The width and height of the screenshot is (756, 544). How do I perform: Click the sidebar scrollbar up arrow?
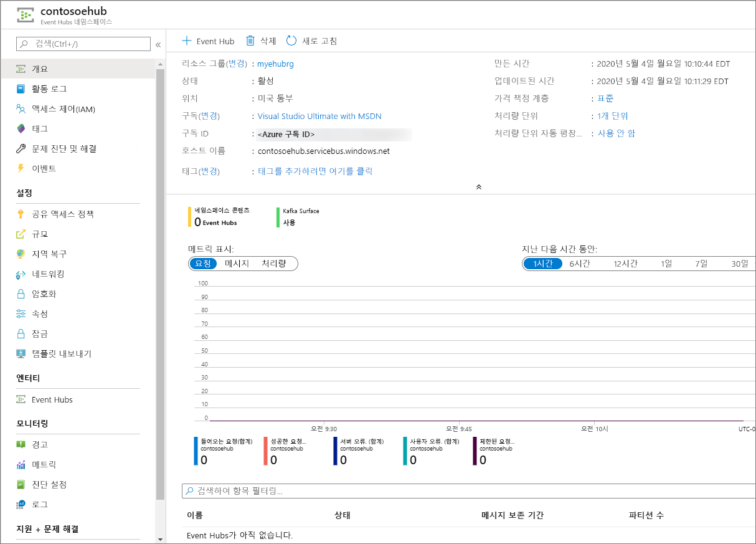tap(160, 63)
